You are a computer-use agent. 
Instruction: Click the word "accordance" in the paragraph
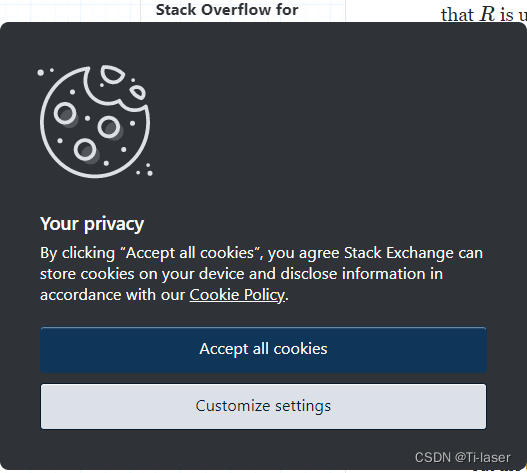[x=81, y=295]
